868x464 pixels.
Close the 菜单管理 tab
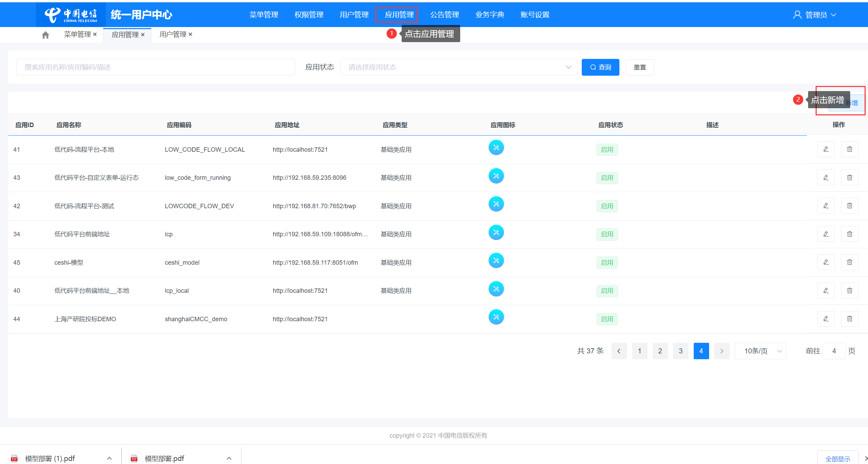click(95, 34)
